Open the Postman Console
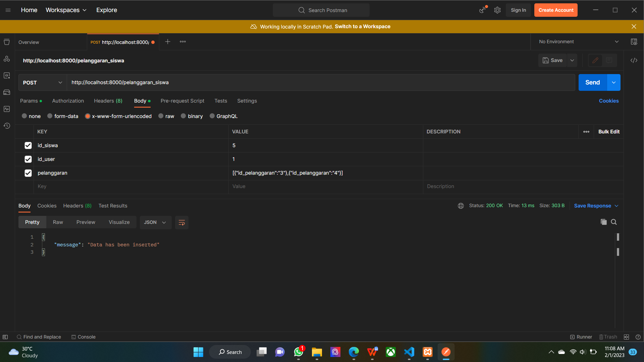The width and height of the screenshot is (644, 362). [x=83, y=337]
